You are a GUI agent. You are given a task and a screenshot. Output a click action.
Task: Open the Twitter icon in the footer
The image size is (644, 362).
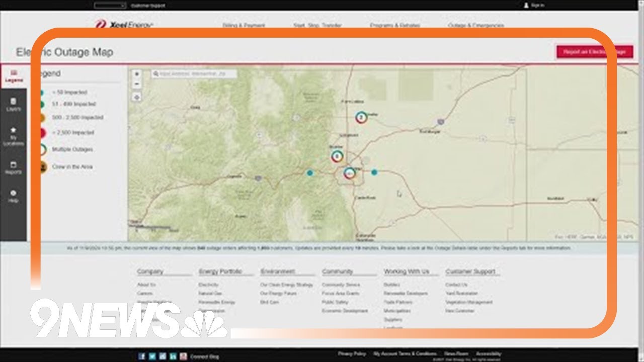point(152,356)
